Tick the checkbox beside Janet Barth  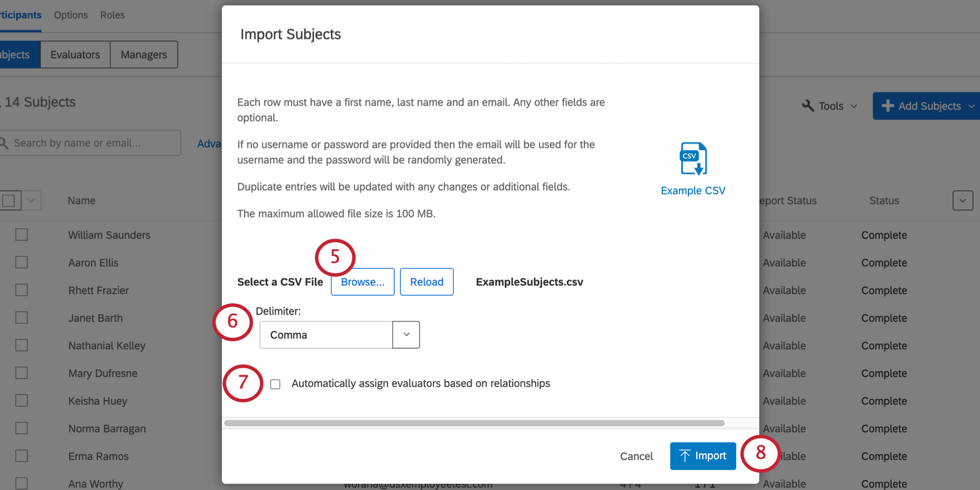[22, 318]
